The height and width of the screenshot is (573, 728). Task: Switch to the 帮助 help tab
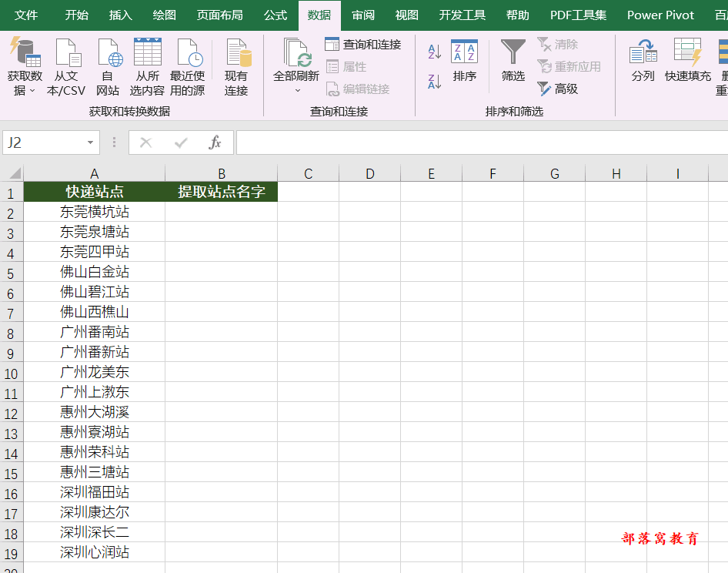coord(518,15)
